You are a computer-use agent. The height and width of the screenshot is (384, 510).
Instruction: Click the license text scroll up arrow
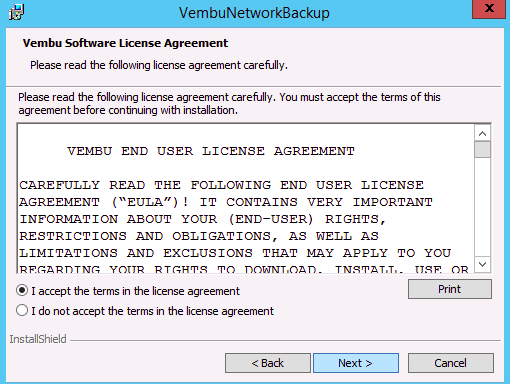(x=482, y=134)
